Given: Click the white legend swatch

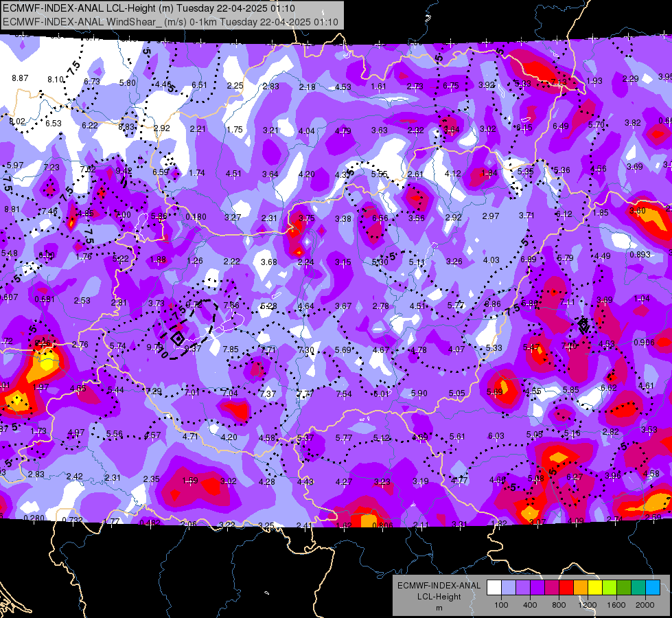Looking at the screenshot, I should (494, 588).
